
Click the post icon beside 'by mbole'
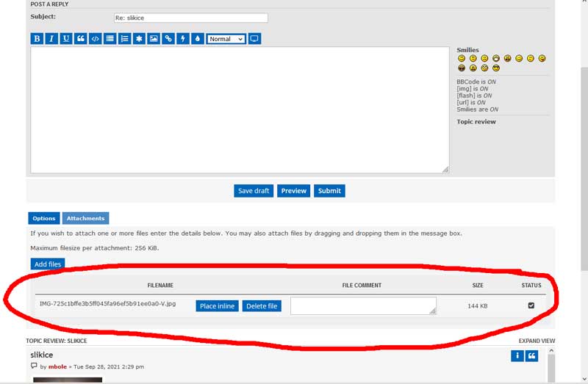click(x=34, y=366)
